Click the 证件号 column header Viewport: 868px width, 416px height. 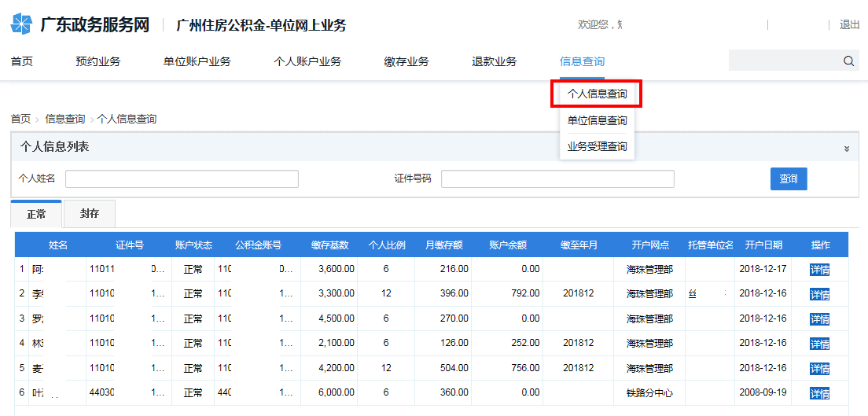click(x=130, y=245)
